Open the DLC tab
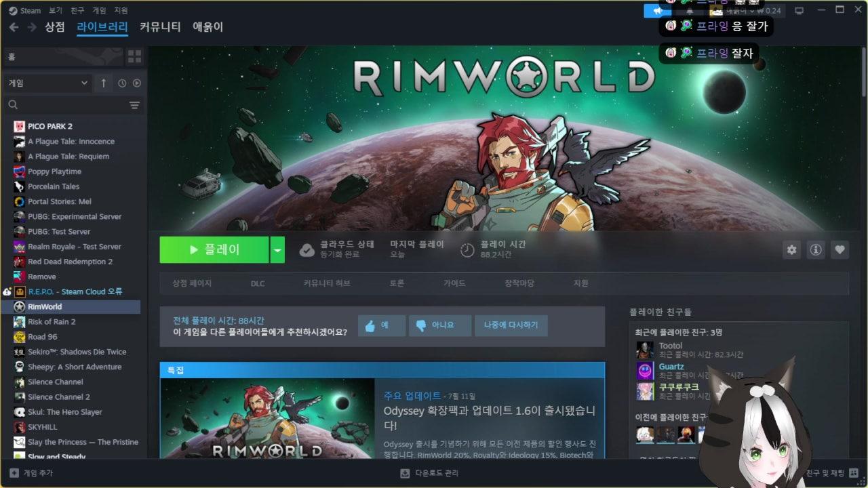Viewport: 868px width, 488px height. click(258, 283)
